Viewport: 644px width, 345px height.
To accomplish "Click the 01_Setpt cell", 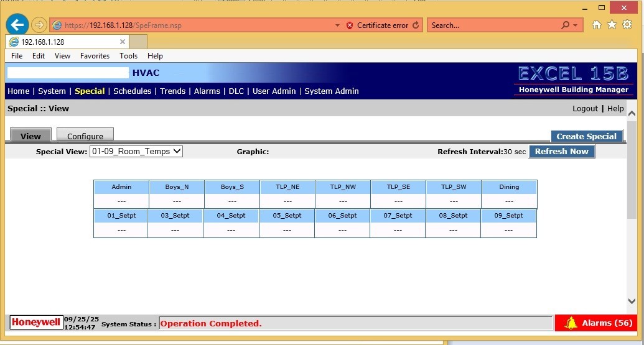I will click(121, 215).
